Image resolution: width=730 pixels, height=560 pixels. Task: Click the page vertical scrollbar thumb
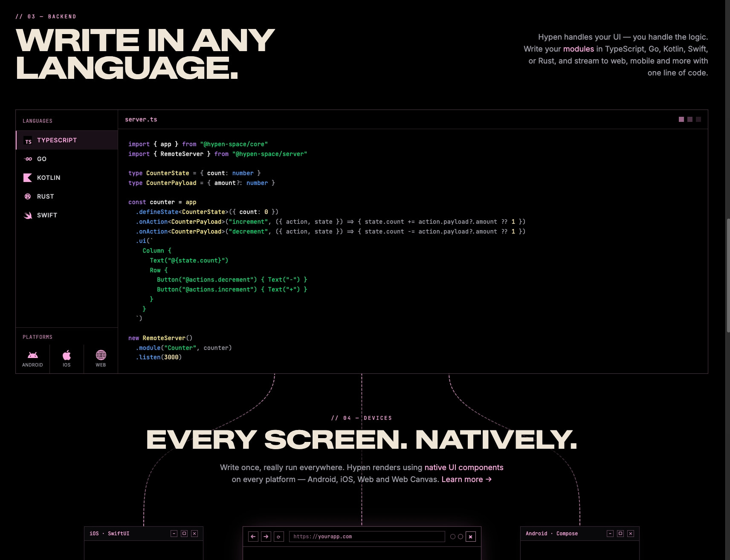click(728, 275)
